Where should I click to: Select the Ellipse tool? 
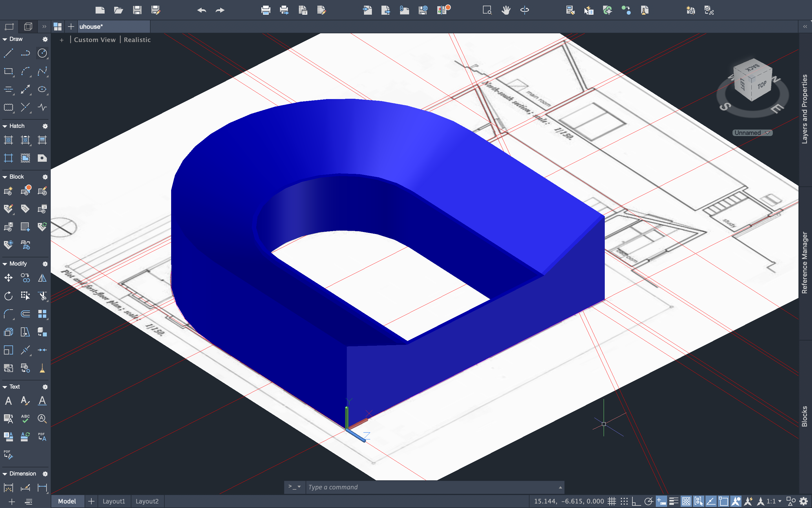tap(42, 89)
